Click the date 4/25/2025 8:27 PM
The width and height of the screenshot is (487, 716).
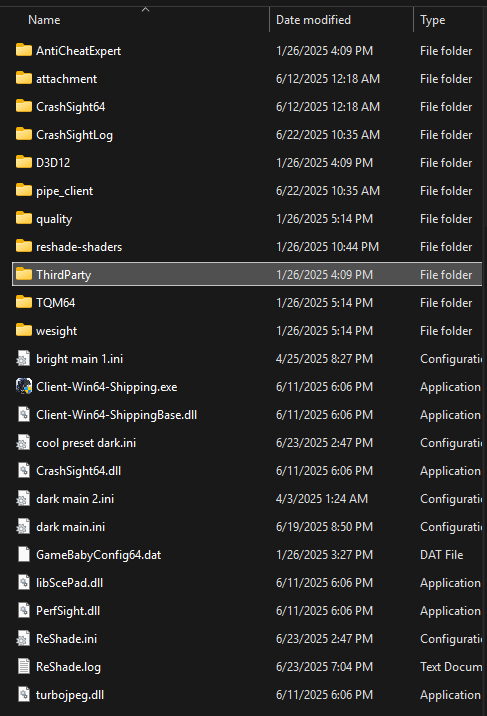tap(324, 359)
